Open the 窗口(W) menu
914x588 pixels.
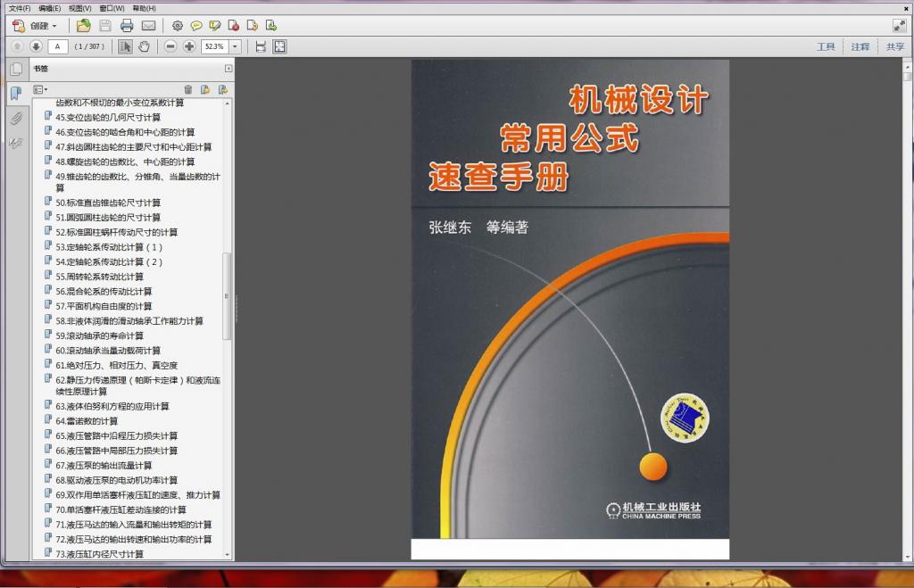[x=112, y=8]
